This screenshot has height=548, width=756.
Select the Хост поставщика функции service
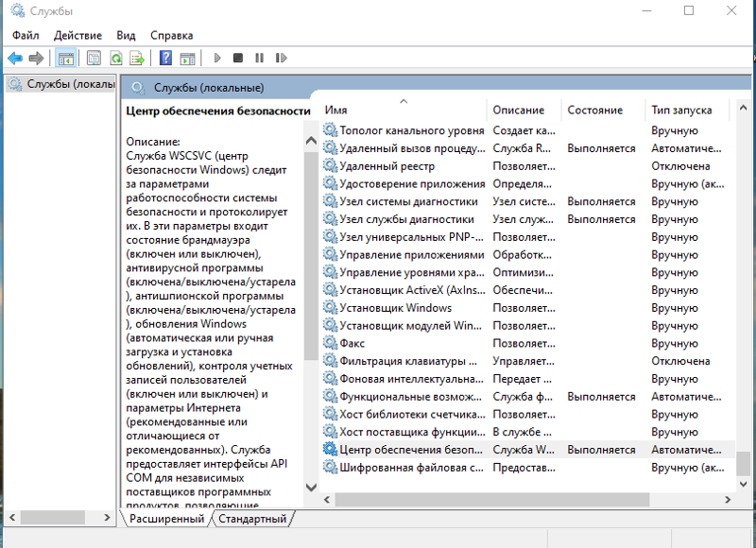(529, 432)
